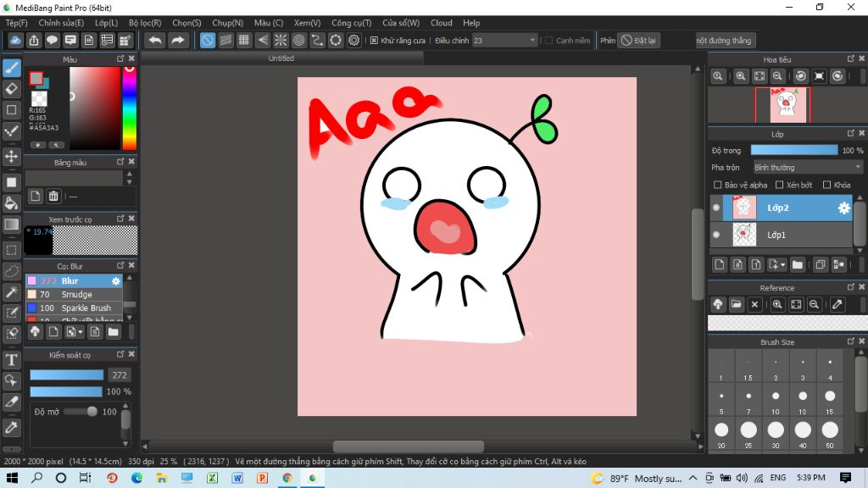
Task: Toggle Cạnh mềm checkbox
Action: pos(549,41)
